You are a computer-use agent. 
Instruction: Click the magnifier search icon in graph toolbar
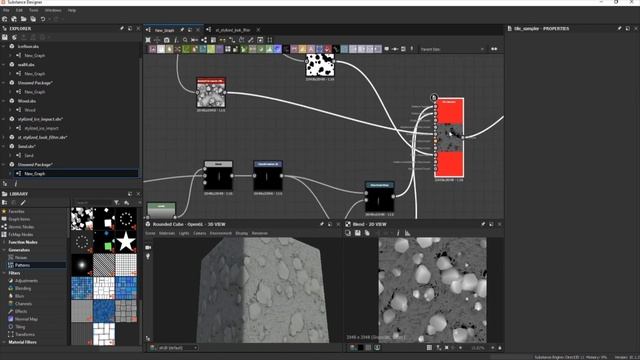coord(185,40)
